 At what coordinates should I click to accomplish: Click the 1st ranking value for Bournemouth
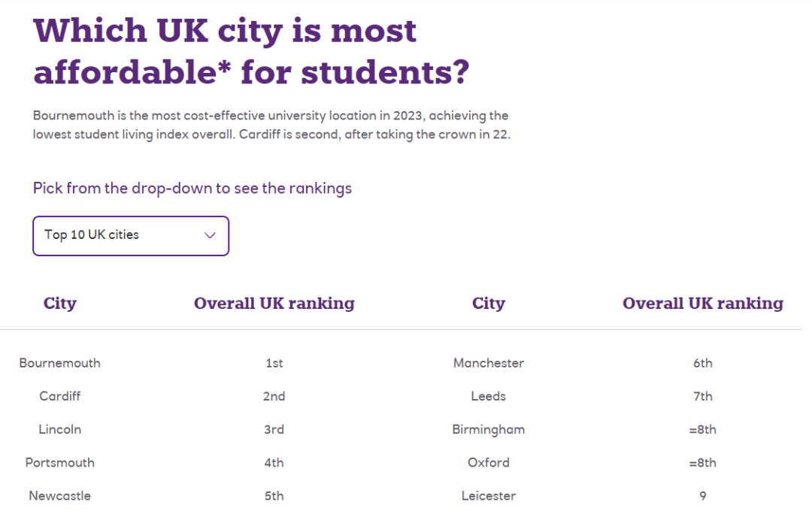tap(274, 363)
